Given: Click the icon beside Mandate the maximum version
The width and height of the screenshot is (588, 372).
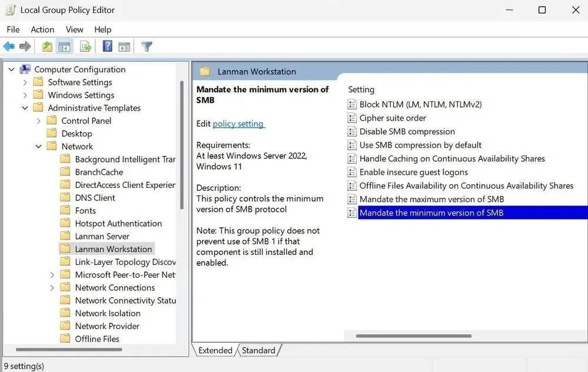Looking at the screenshot, I should [x=352, y=199].
